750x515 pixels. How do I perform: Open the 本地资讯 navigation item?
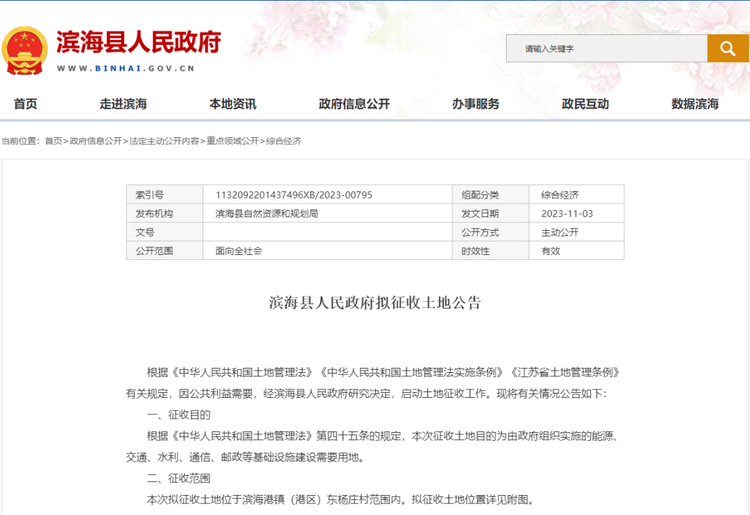[x=232, y=104]
